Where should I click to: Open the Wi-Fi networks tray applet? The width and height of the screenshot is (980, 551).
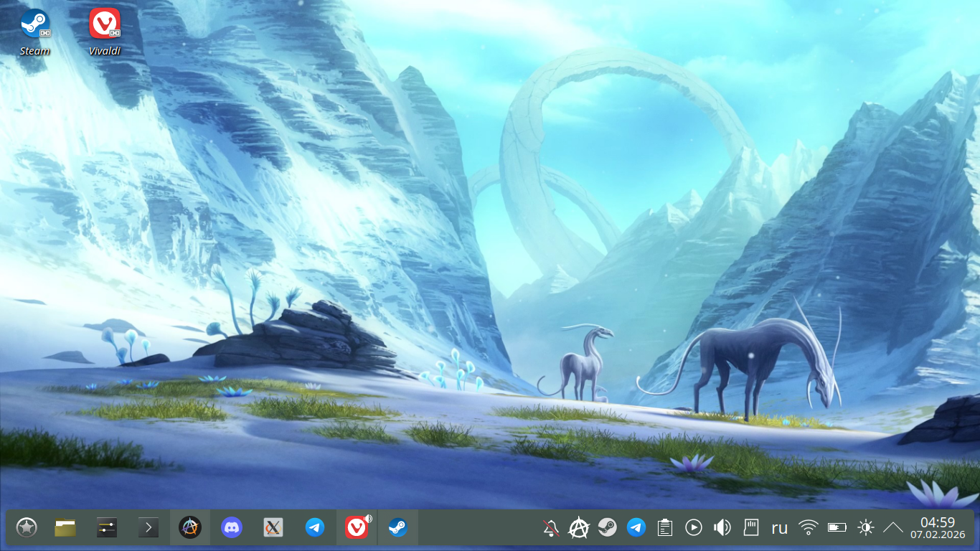tap(809, 528)
